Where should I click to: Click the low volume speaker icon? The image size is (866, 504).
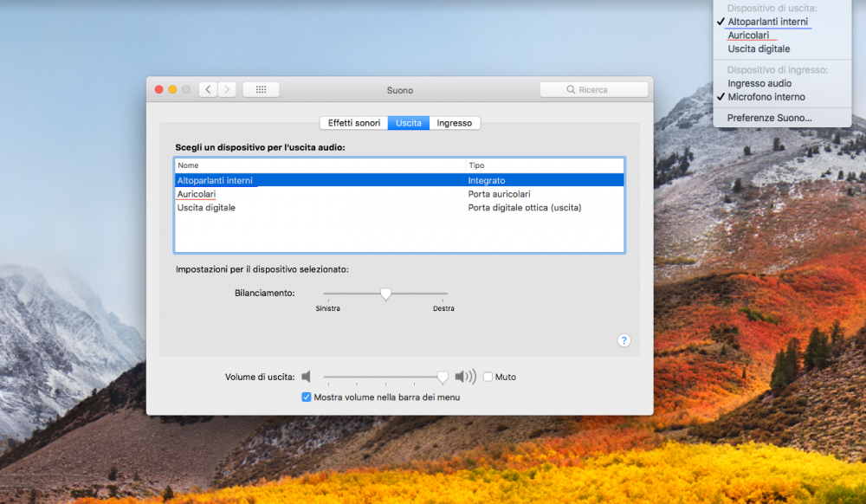pos(306,377)
